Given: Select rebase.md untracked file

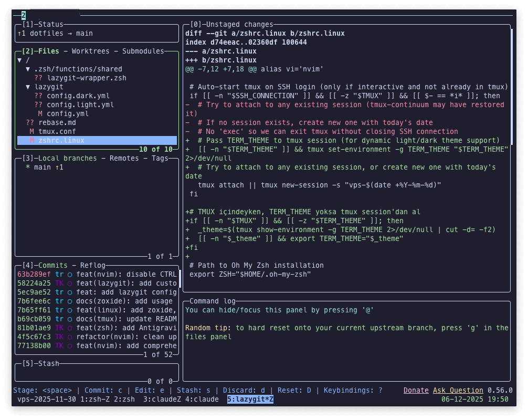Looking at the screenshot, I should [x=57, y=123].
